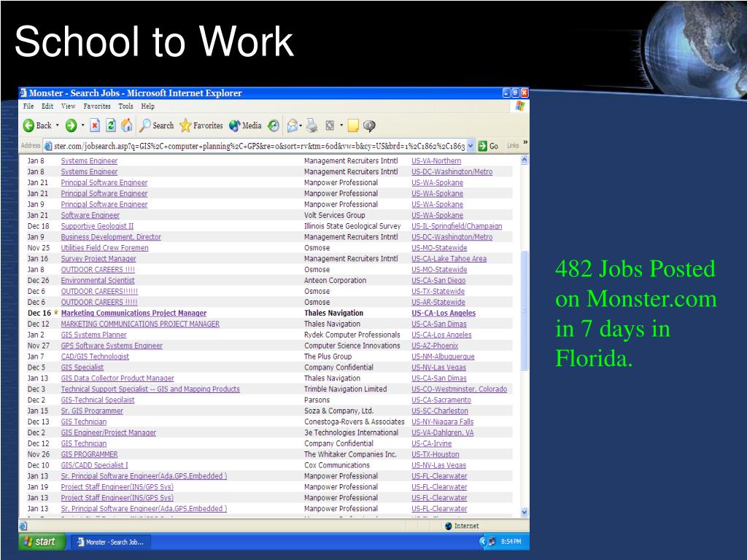Screen dimensions: 747x560
Task: Open the GIS Specialist job link
Action: (82, 367)
